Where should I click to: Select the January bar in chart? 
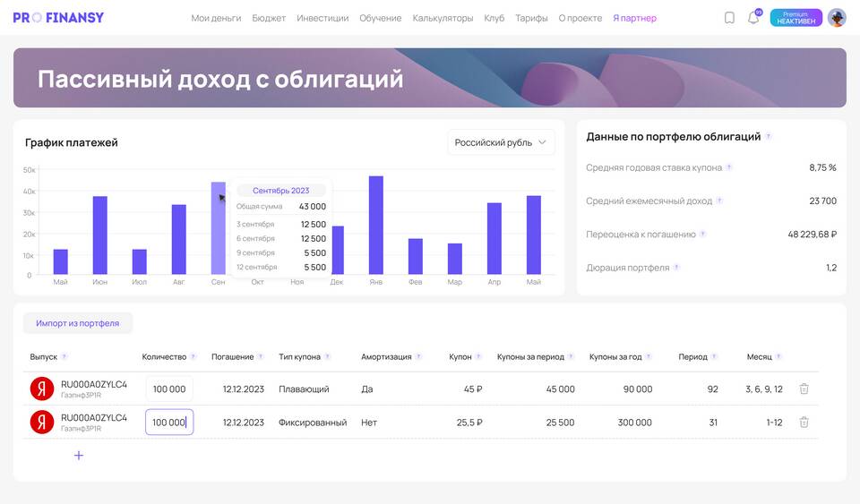[375, 225]
